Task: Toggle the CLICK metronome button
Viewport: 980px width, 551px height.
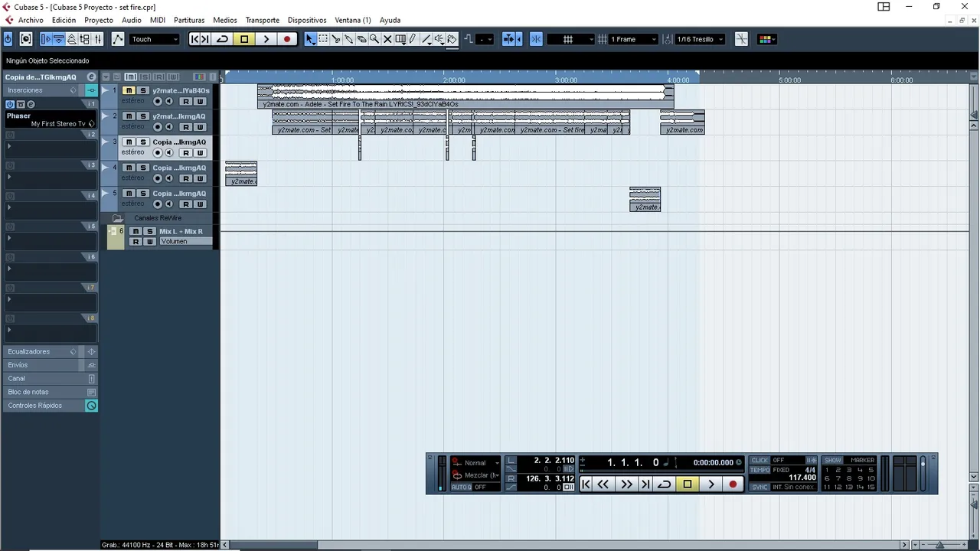Action: click(759, 461)
